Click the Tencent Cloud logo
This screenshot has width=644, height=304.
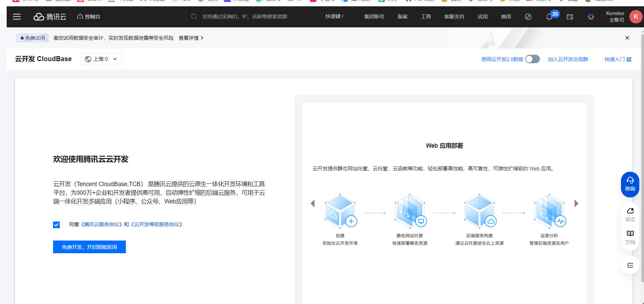coord(50,17)
